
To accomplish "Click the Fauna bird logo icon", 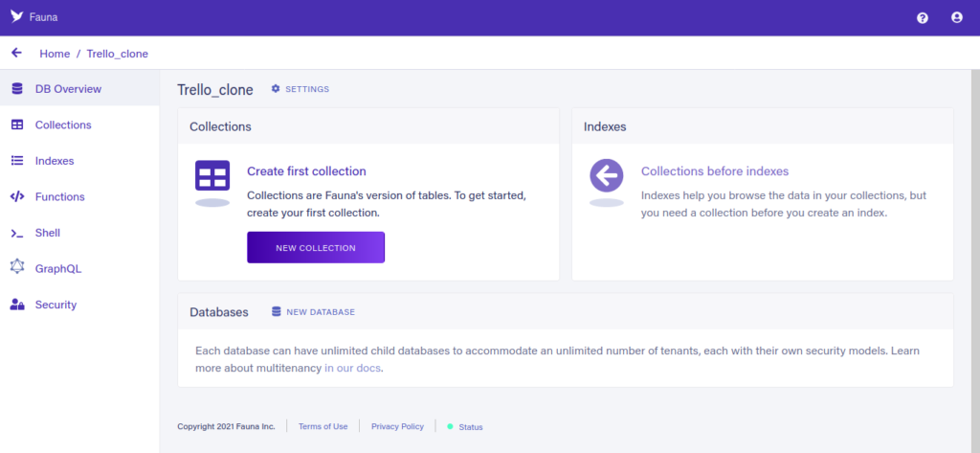I will [17, 17].
